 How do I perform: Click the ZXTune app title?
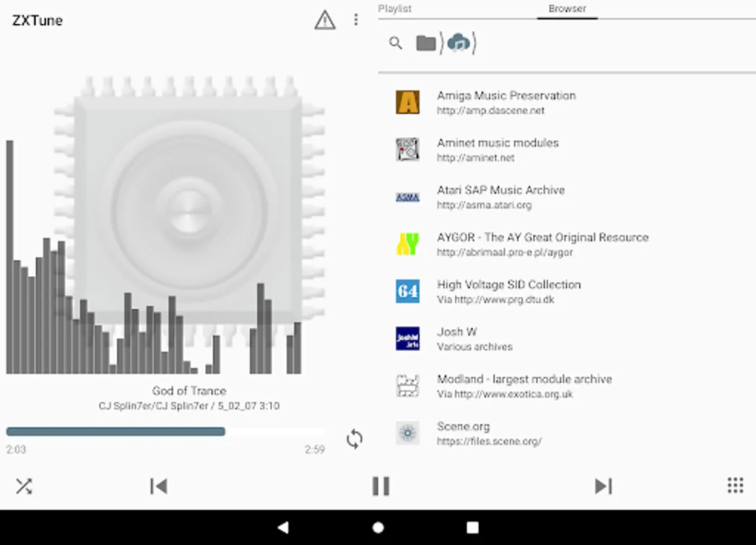[x=38, y=21]
